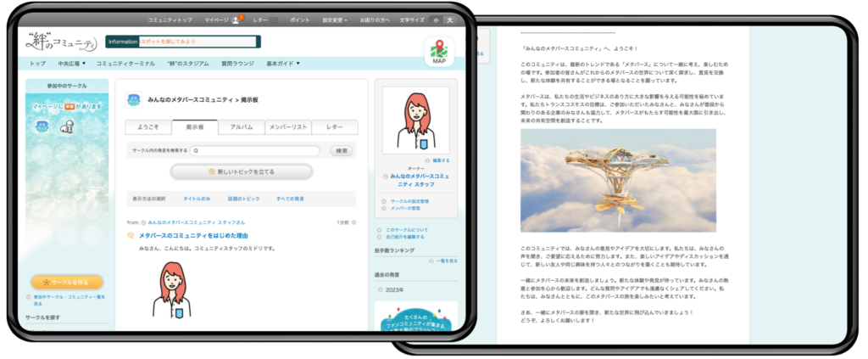Switch to the メンバーリスト tab
The height and width of the screenshot is (359, 868).
point(287,126)
